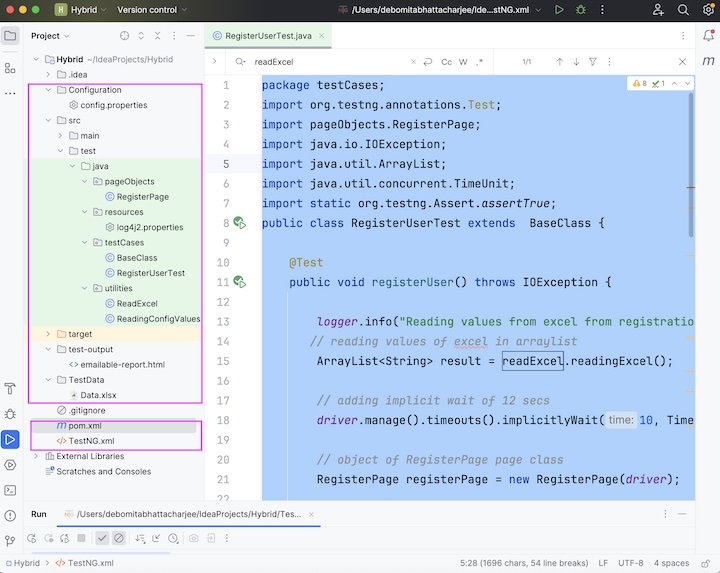The height and width of the screenshot is (573, 720).
Task: Open the Notifications bell panel
Action: click(707, 36)
